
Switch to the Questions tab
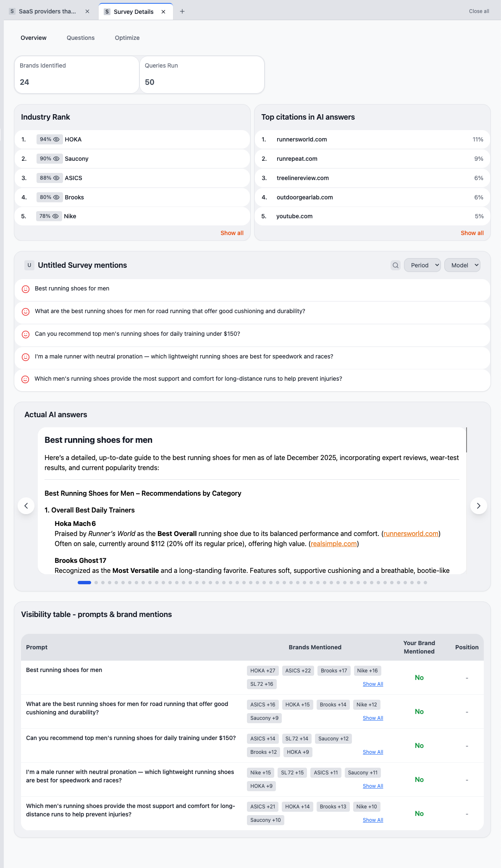tap(80, 38)
